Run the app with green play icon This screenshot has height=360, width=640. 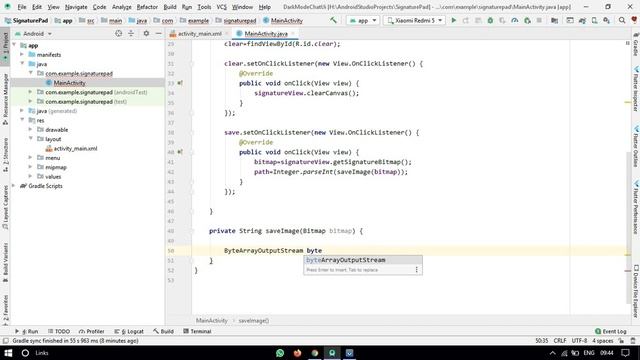pos(453,20)
